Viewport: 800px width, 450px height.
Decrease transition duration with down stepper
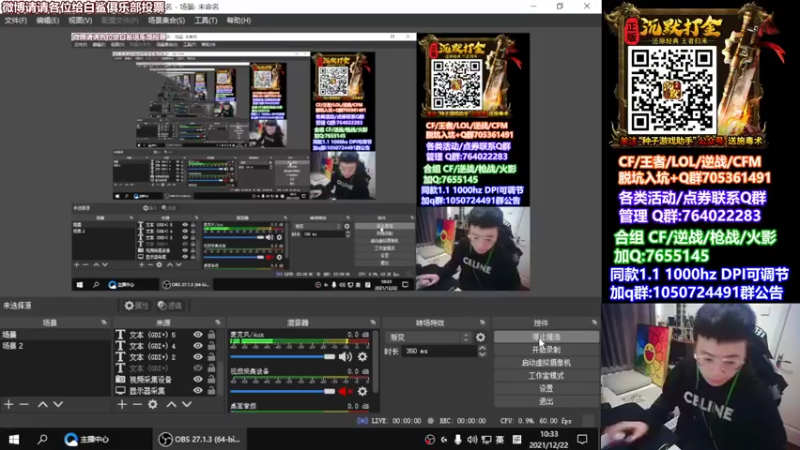(x=482, y=354)
